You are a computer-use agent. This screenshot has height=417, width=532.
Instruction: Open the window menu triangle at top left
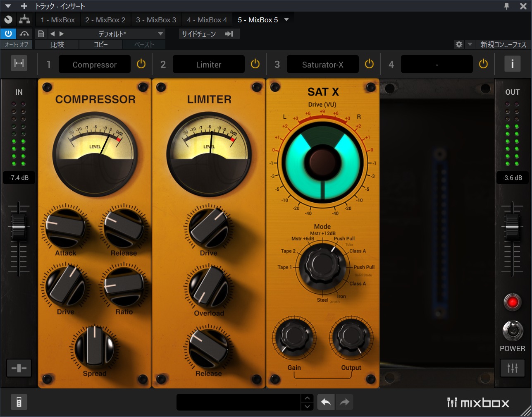pyautogui.click(x=8, y=6)
